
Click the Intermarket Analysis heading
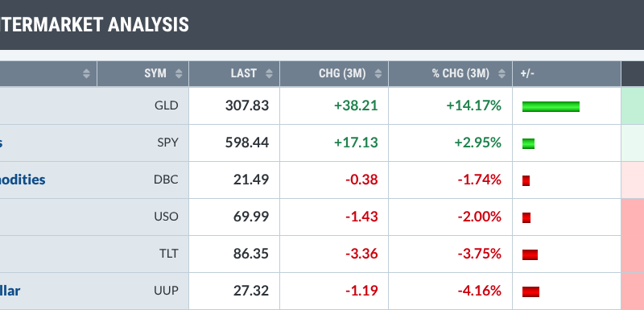click(x=94, y=25)
